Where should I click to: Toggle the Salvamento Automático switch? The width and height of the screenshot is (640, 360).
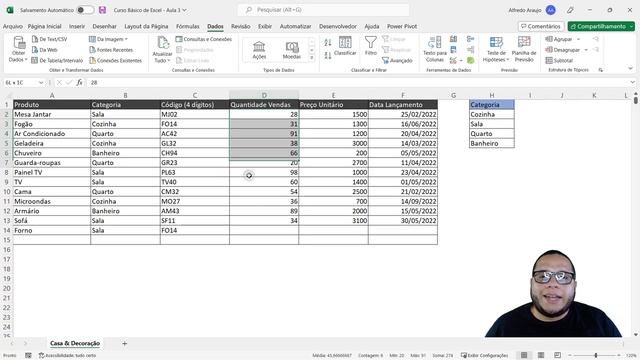[84, 10]
